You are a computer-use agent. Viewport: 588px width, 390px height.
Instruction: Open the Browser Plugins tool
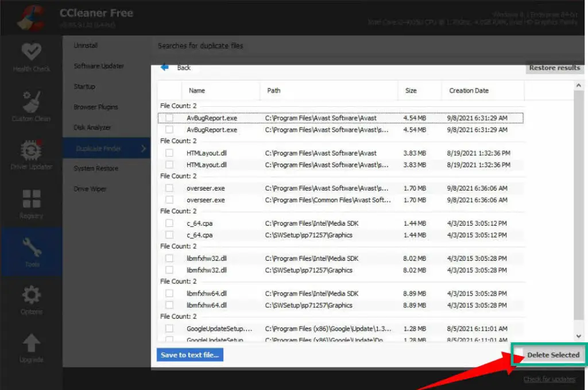96,107
